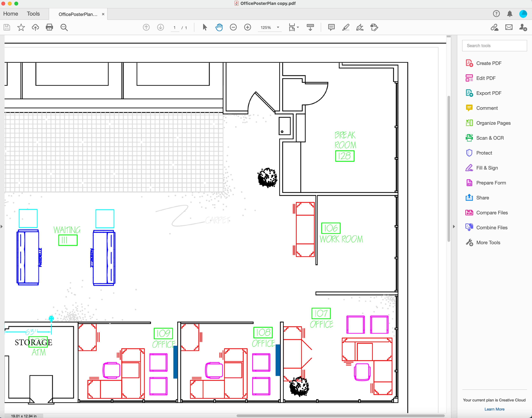
Task: Select the Hand pan tool
Action: [x=219, y=27]
